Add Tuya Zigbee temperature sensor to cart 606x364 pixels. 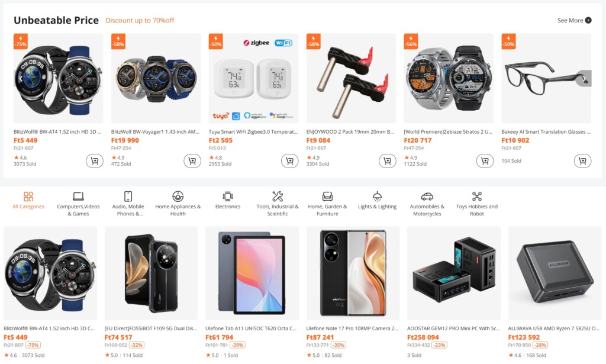tap(289, 160)
